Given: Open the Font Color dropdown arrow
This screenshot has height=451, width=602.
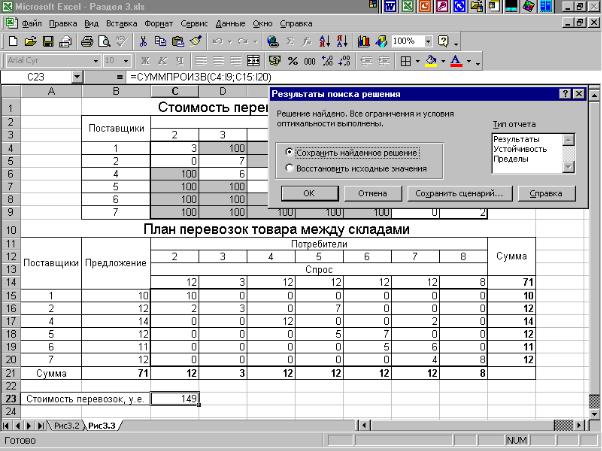Looking at the screenshot, I should (469, 61).
